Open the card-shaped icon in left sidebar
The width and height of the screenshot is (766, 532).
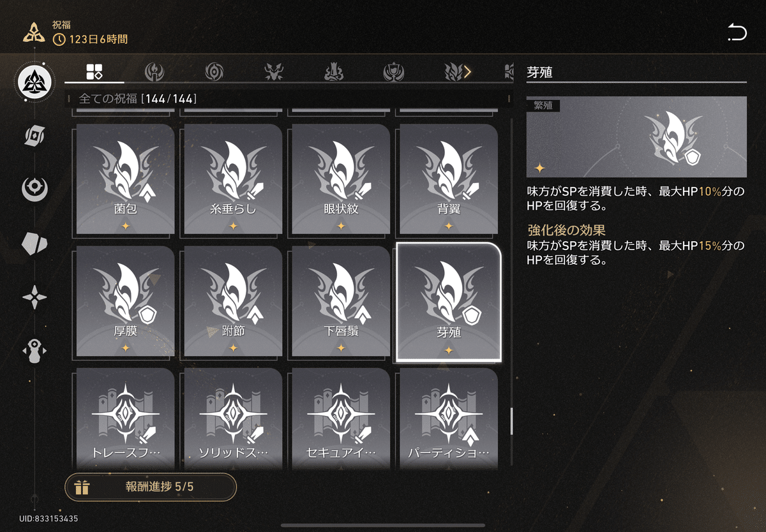point(34,136)
